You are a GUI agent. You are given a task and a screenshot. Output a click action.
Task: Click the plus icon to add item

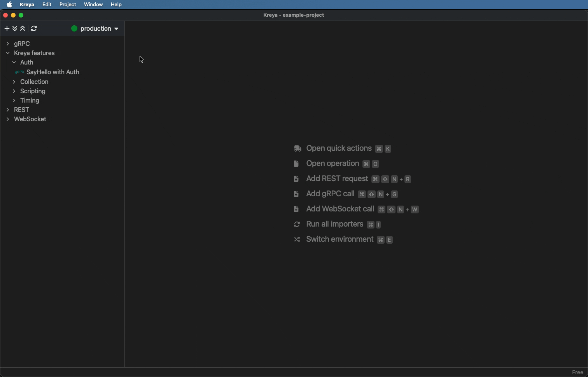pos(7,28)
